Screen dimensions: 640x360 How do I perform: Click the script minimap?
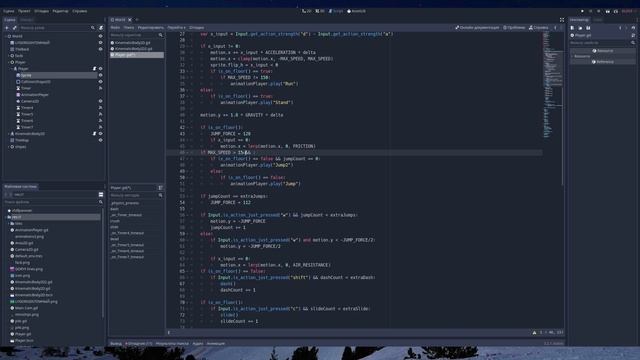[552, 86]
